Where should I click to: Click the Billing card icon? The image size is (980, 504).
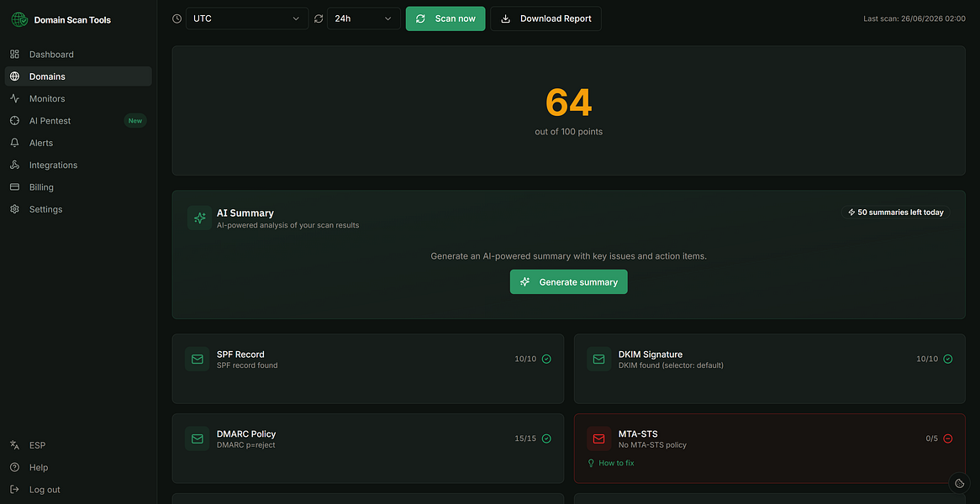(x=15, y=187)
